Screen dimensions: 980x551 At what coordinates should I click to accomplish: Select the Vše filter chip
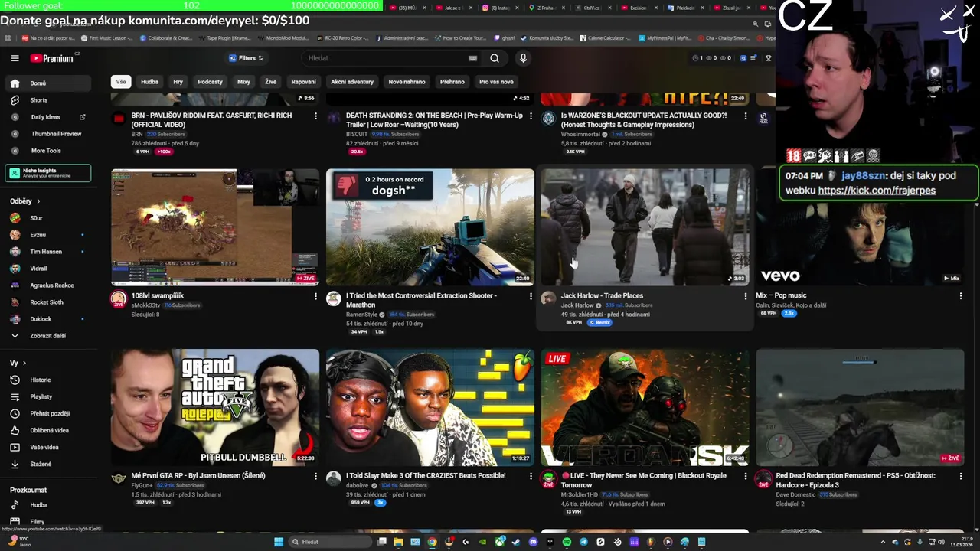coord(121,82)
